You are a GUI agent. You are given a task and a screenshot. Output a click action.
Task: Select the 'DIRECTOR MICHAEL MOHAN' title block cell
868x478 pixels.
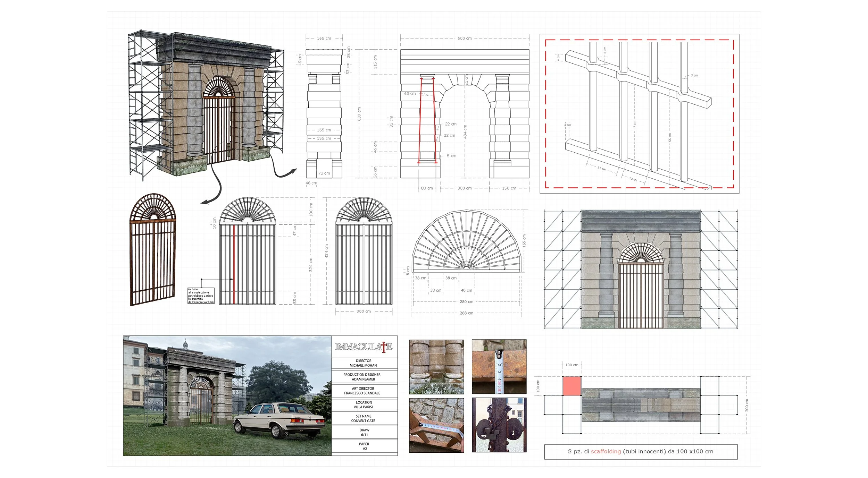[364, 363]
